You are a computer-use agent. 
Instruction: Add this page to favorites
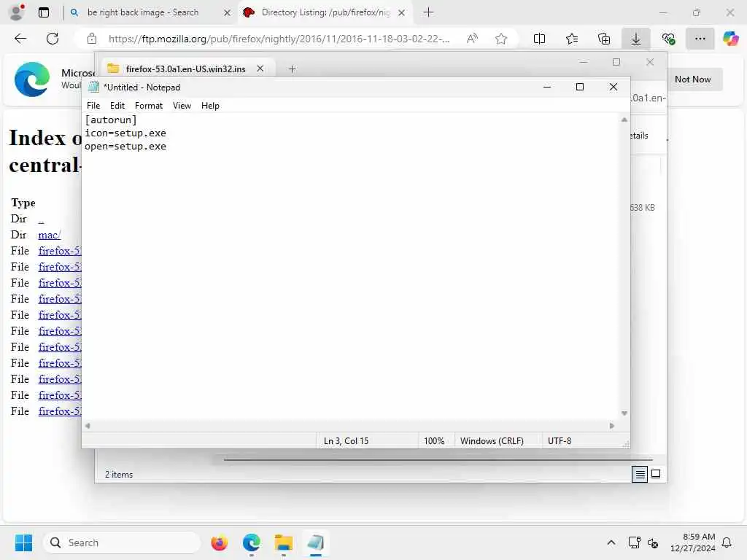[500, 39]
